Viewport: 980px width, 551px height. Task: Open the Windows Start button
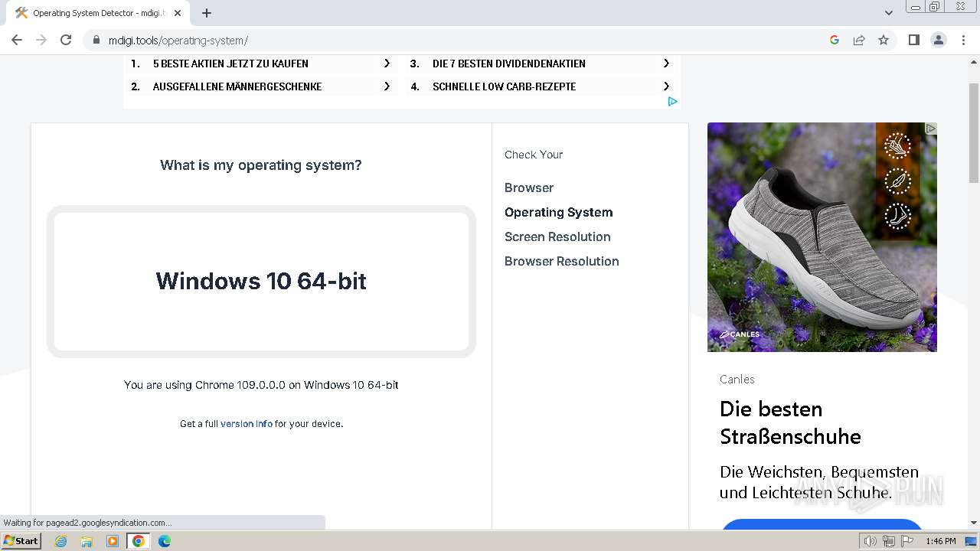coord(21,541)
